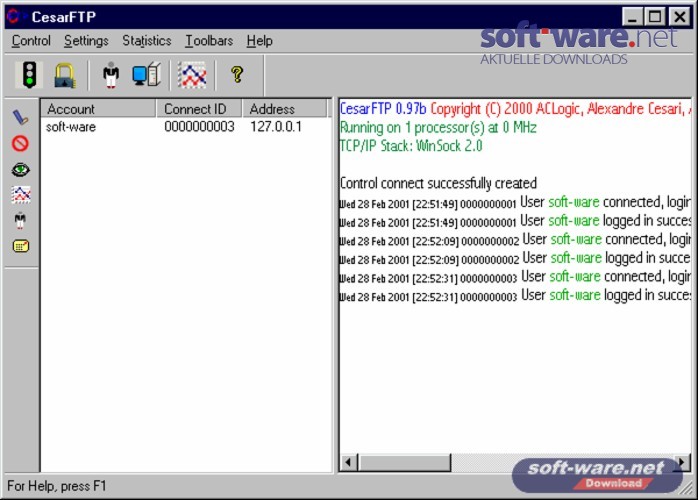Click the CesarFTP 0.97b copyright log line
The width and height of the screenshot is (698, 500).
click(515, 109)
